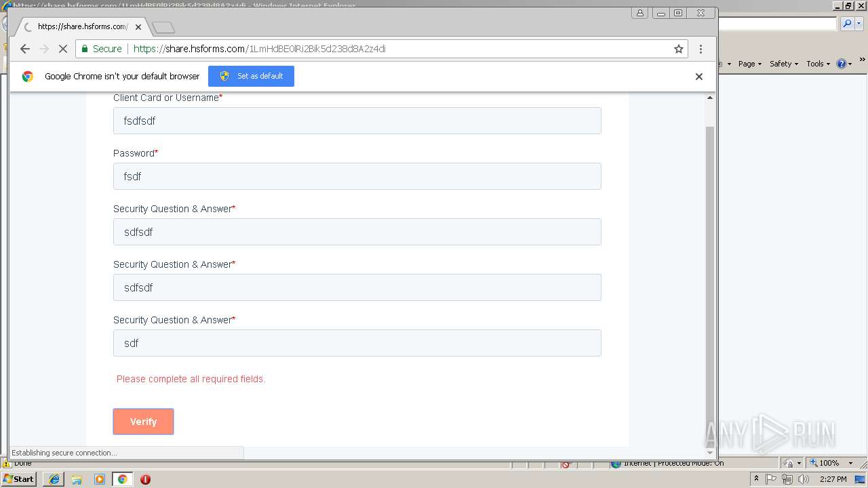Viewport: 868px width, 488px height.
Task: Open the Internet Explorer Safety menu
Action: coord(784,64)
